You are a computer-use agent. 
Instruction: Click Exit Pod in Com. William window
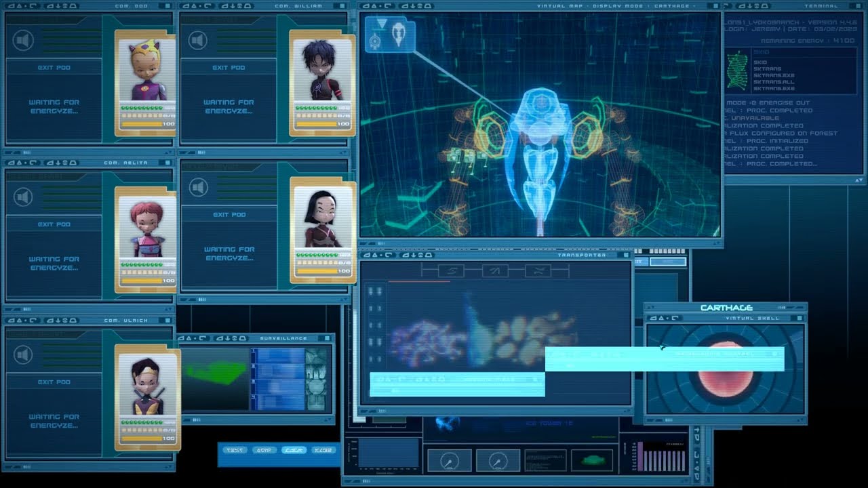coord(229,67)
